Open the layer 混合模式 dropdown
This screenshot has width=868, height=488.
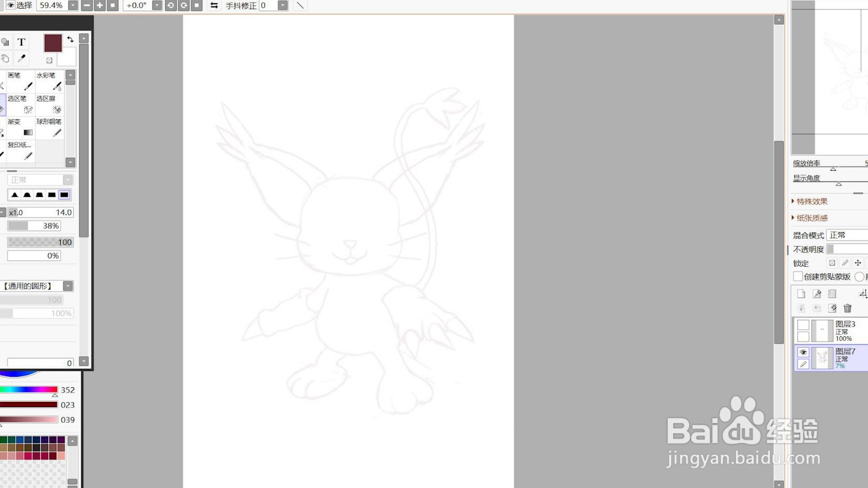coord(847,235)
